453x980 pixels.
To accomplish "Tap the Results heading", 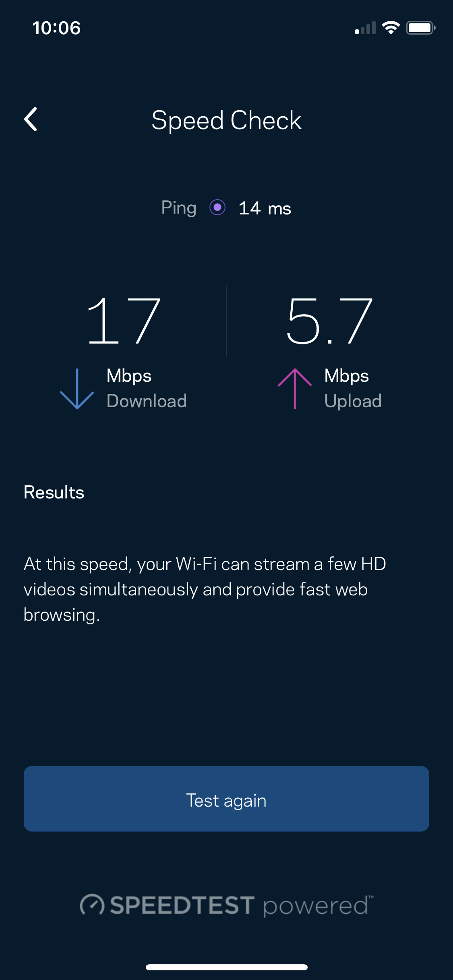I will tap(54, 492).
